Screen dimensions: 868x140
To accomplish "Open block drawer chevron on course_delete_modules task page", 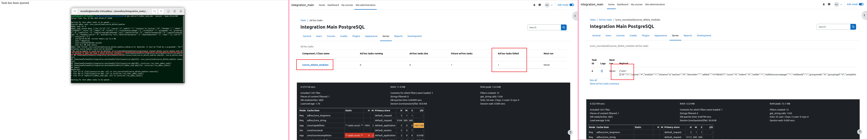I will [x=864, y=15].
